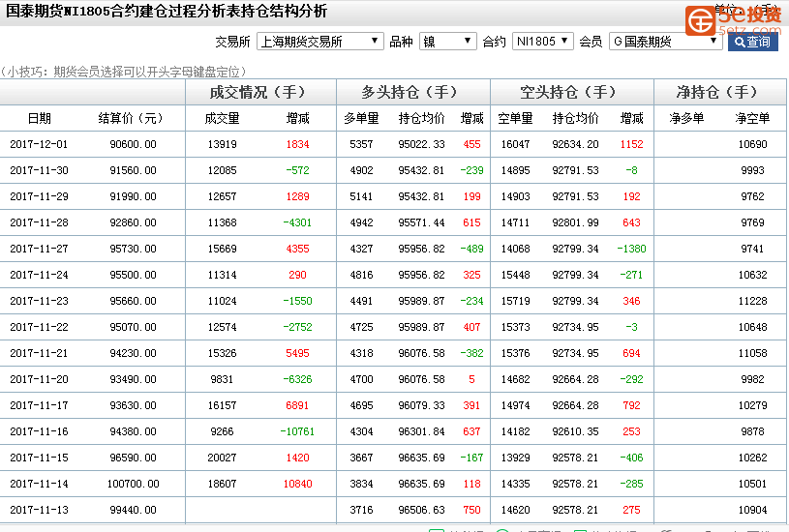This screenshot has width=789, height=532.
Task: Open the 品种 dropdown showing 镍
Action: pyautogui.click(x=448, y=42)
